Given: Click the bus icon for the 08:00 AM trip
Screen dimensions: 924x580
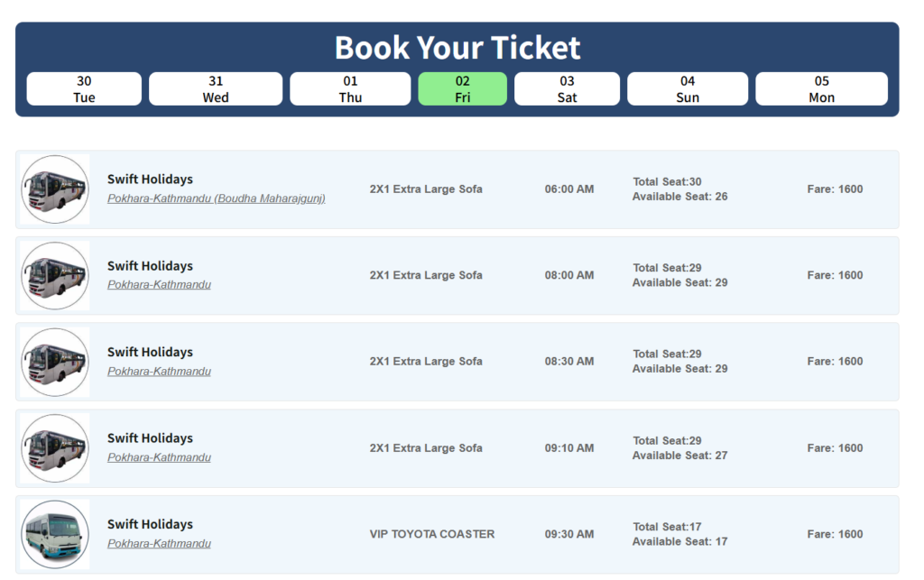Looking at the screenshot, I should coord(55,276).
